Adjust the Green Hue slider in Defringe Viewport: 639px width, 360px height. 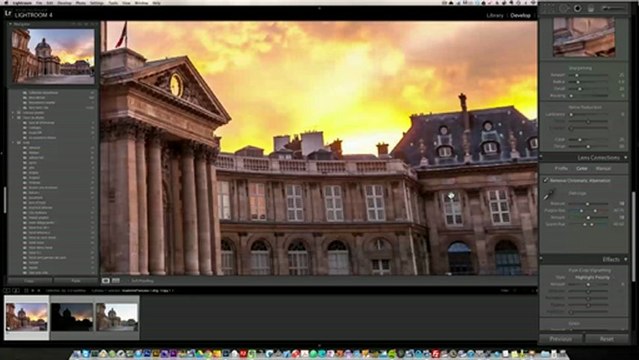pyautogui.click(x=588, y=224)
